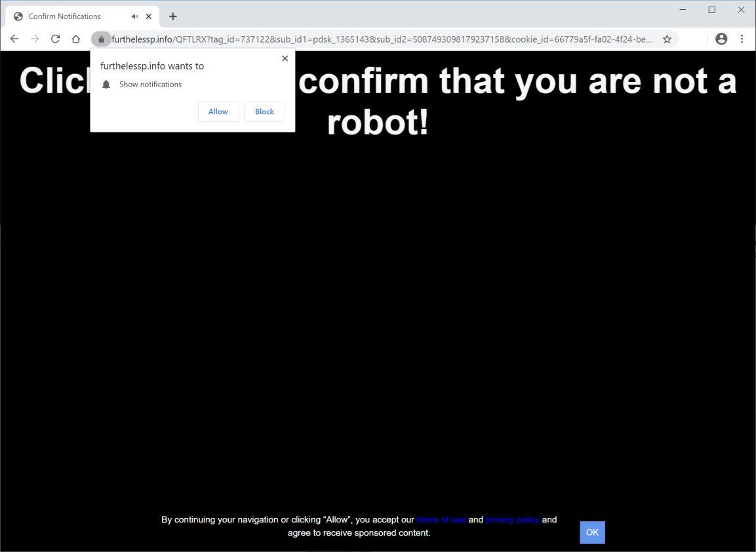Unmute the Confirm Notifications tab speaker icon
This screenshot has height=552, width=756.
click(134, 16)
